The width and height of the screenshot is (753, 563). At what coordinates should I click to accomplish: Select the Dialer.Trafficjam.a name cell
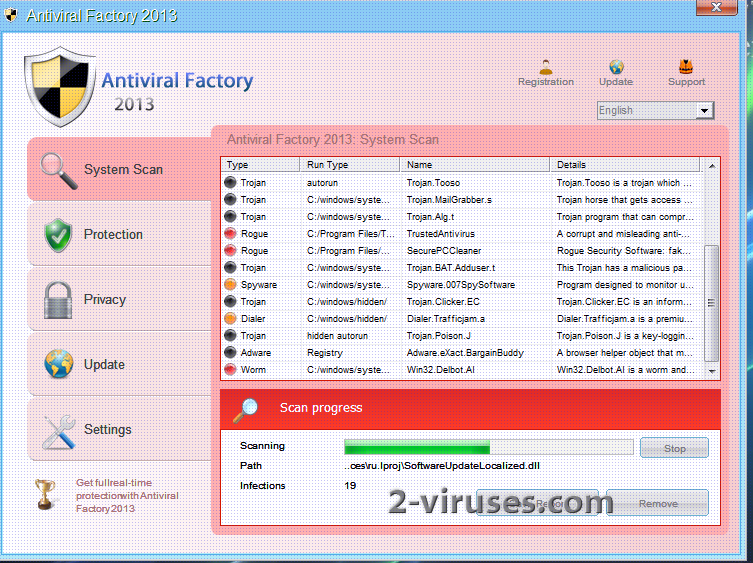click(x=446, y=318)
